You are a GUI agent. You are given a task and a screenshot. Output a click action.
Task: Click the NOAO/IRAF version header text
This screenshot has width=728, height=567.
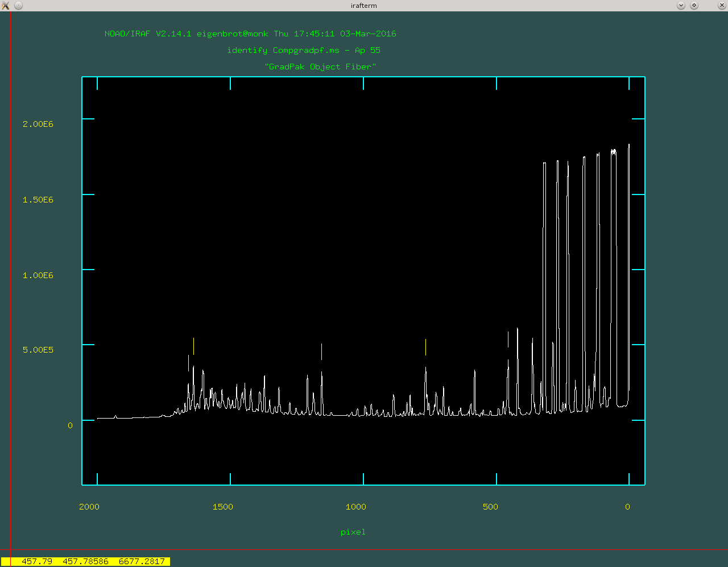tap(250, 34)
